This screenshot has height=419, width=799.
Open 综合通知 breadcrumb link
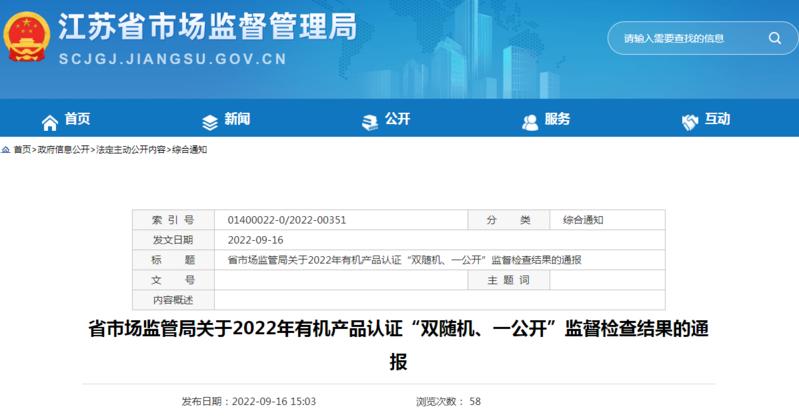tap(190, 149)
